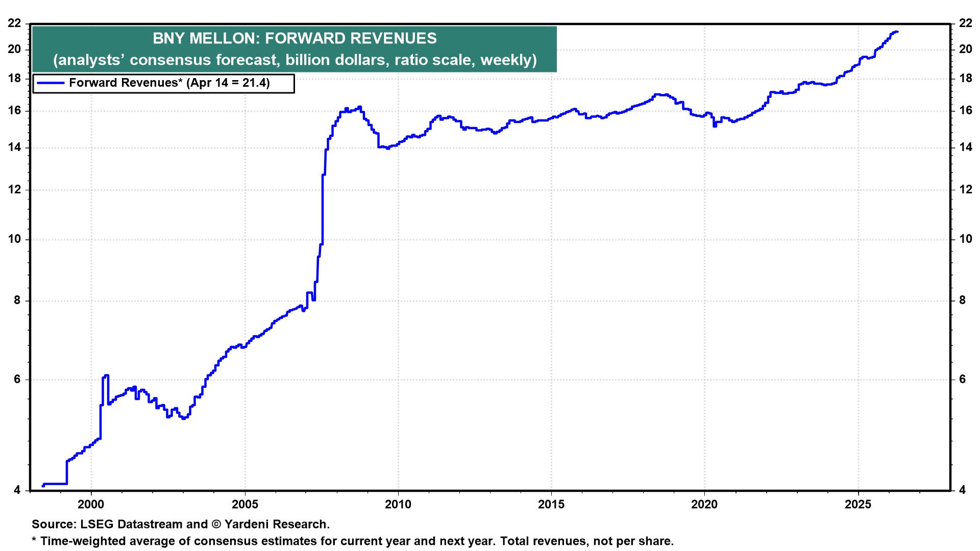
Task: Click the blue legend line swatch
Action: tap(51, 83)
